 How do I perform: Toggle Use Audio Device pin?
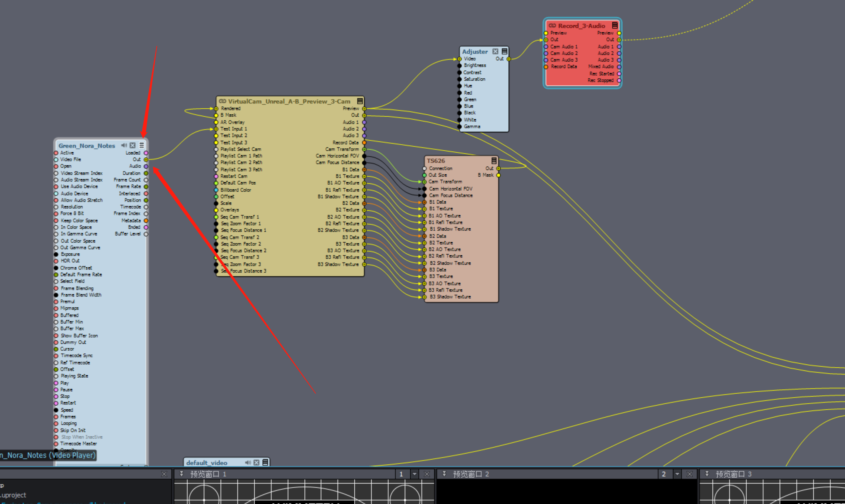56,187
